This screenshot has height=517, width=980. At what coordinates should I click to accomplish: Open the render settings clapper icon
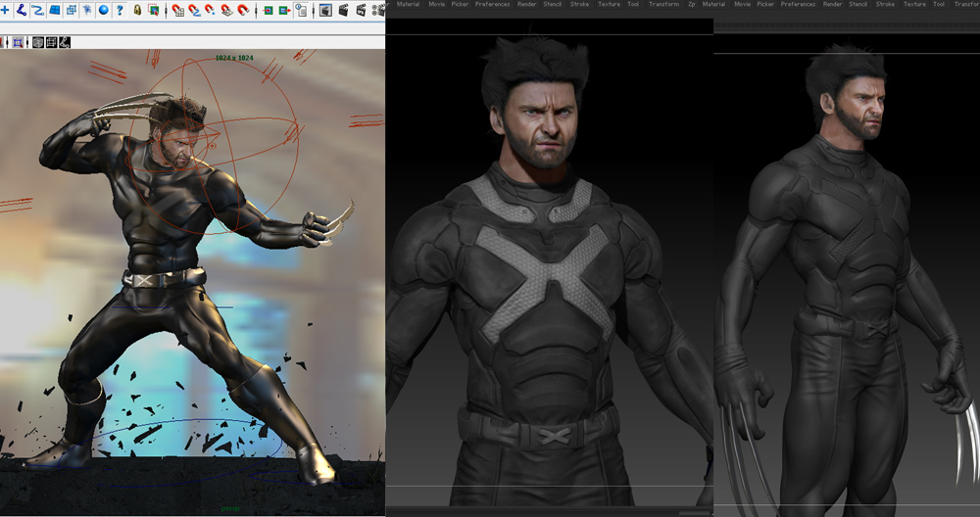coord(378,10)
